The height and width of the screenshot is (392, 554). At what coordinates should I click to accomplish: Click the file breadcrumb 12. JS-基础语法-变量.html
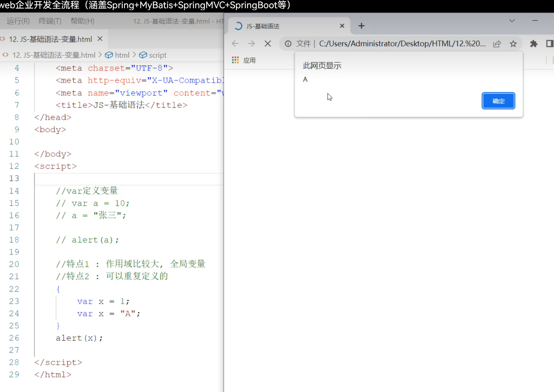[54, 55]
